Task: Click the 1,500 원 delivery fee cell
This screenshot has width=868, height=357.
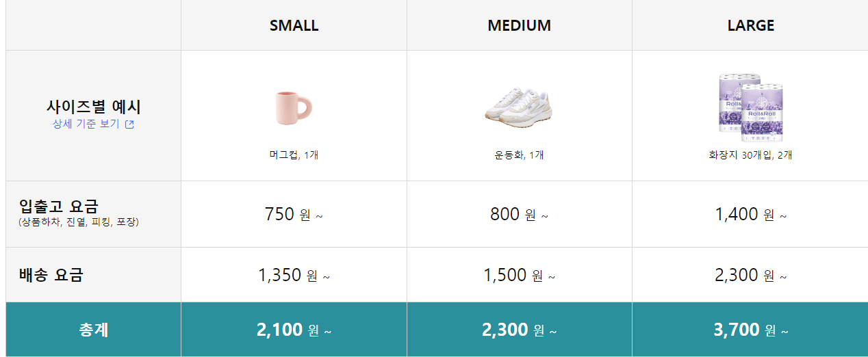Action: (519, 275)
